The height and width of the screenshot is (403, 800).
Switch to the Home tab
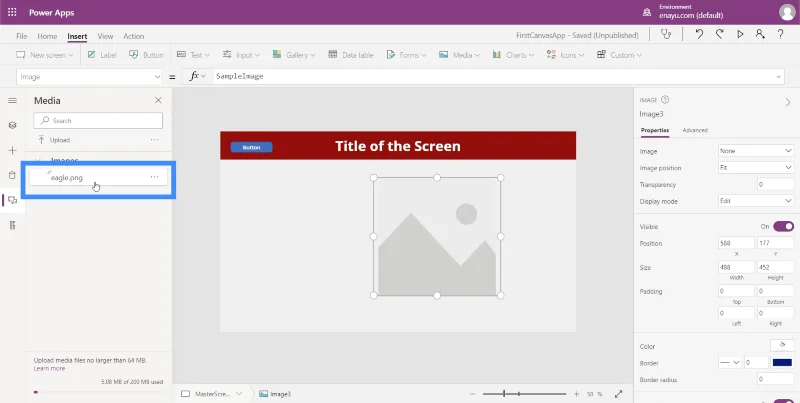pyautogui.click(x=47, y=36)
